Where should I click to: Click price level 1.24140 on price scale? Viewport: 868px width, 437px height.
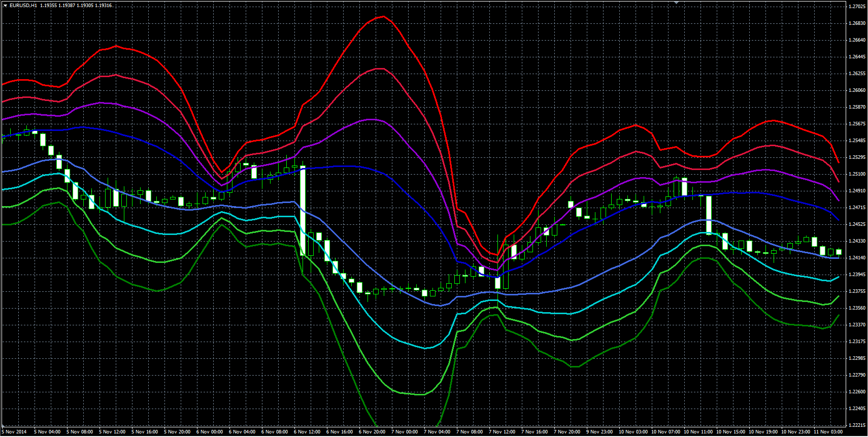(857, 258)
